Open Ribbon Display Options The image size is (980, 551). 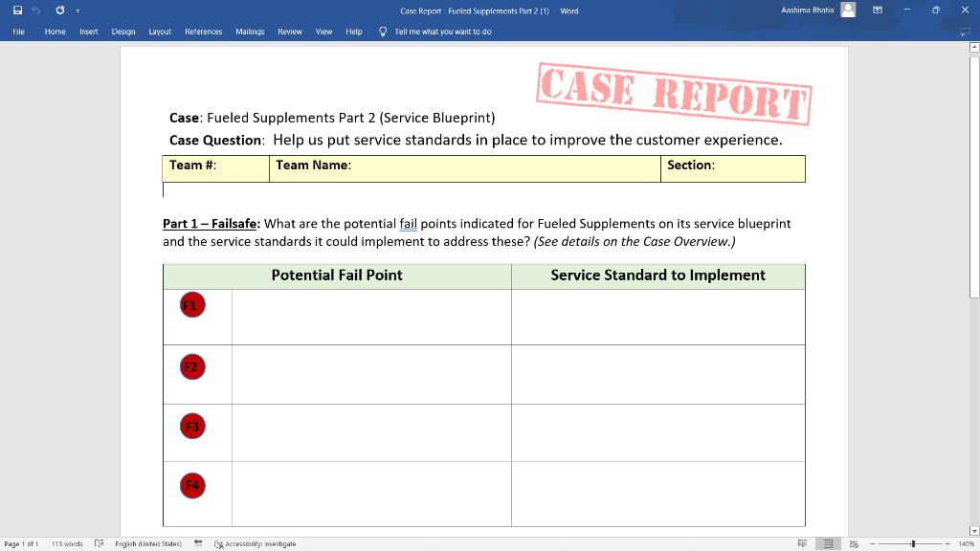point(876,11)
